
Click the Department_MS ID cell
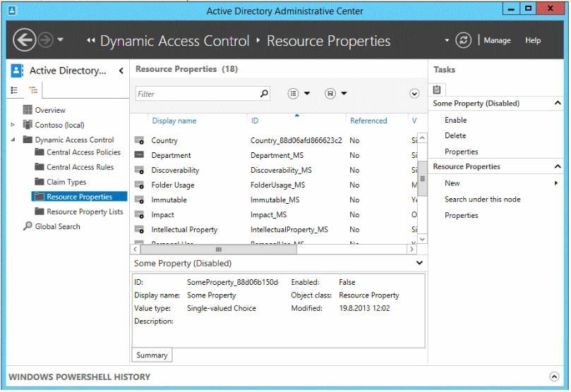click(277, 155)
